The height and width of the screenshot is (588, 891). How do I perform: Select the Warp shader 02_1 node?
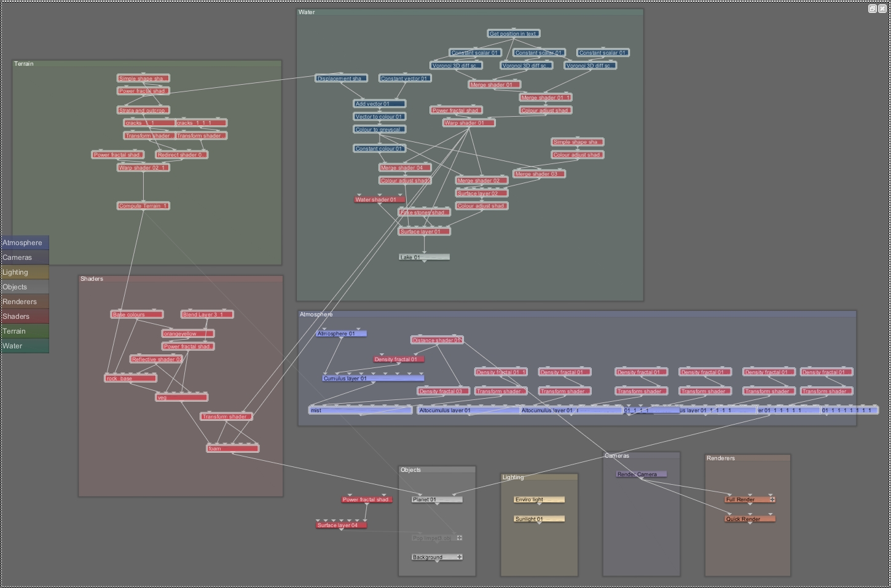(143, 168)
